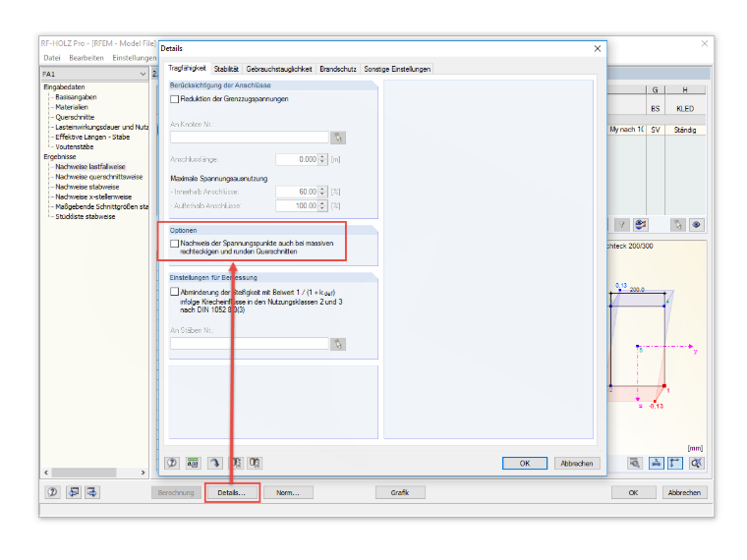This screenshot has width=747, height=560.
Task: Switch to the Sonstige Einstellungen tab
Action: click(x=397, y=69)
